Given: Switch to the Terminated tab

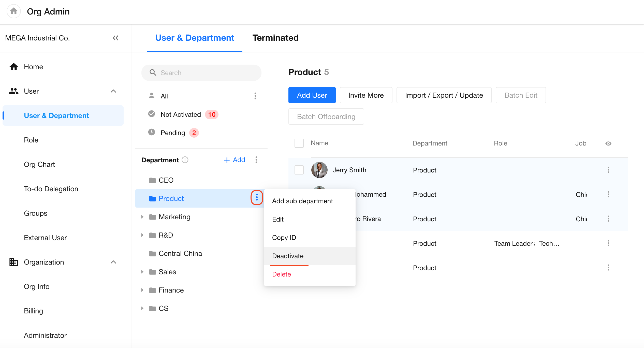Looking at the screenshot, I should (x=275, y=38).
